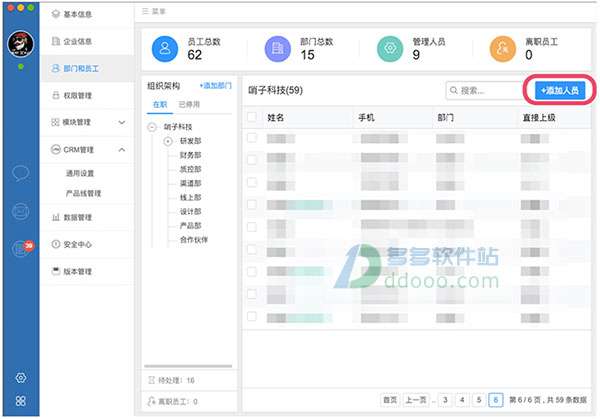The height and width of the screenshot is (419, 600).
Task: Select 合作伙伴 in the organization tree
Action: click(x=194, y=240)
